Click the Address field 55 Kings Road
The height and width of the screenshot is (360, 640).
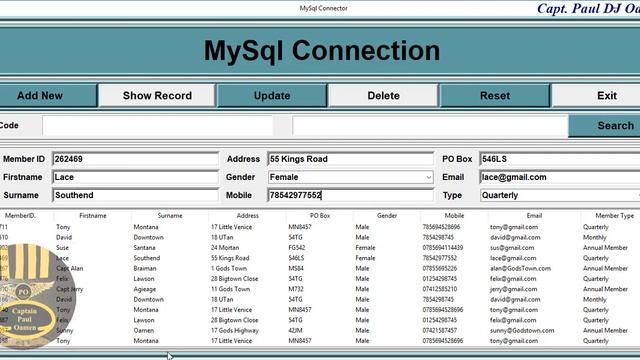pyautogui.click(x=351, y=159)
